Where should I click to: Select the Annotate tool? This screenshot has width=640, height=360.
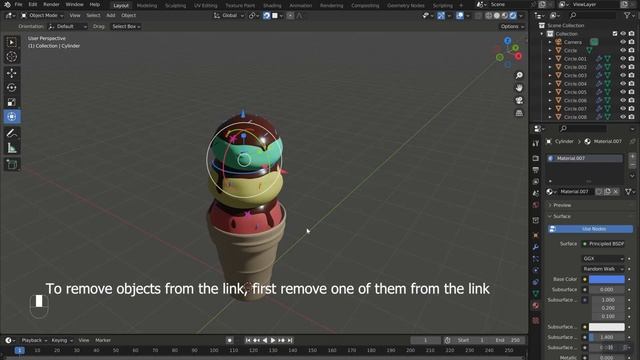click(11, 133)
